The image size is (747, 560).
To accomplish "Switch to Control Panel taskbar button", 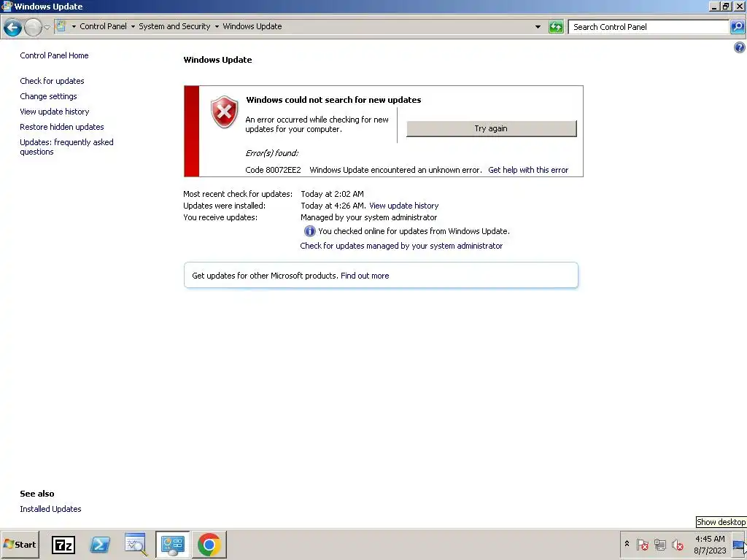I will (x=172, y=544).
